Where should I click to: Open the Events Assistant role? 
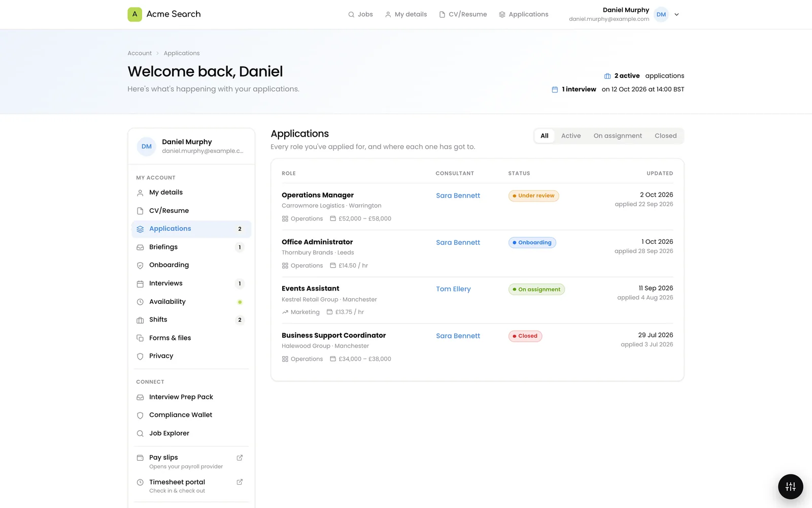click(311, 289)
